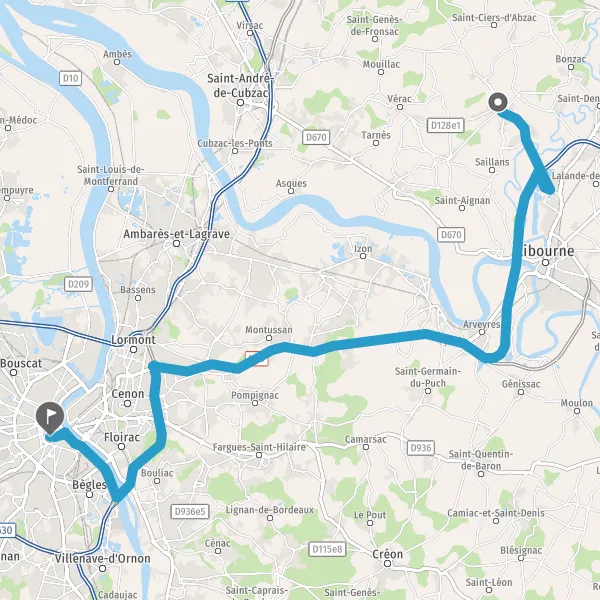Click the D670 shield near Libourne
Viewport: 600px width, 600px height.
[x=451, y=234]
